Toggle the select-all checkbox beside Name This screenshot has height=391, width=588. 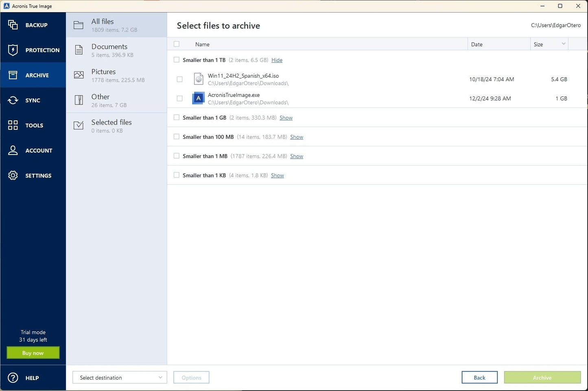point(177,44)
